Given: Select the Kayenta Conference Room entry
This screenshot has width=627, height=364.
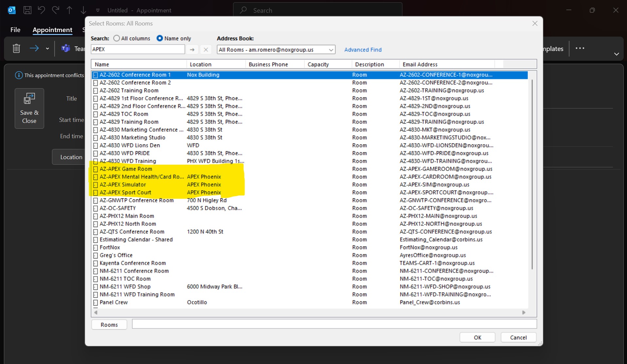Looking at the screenshot, I should point(310,263).
